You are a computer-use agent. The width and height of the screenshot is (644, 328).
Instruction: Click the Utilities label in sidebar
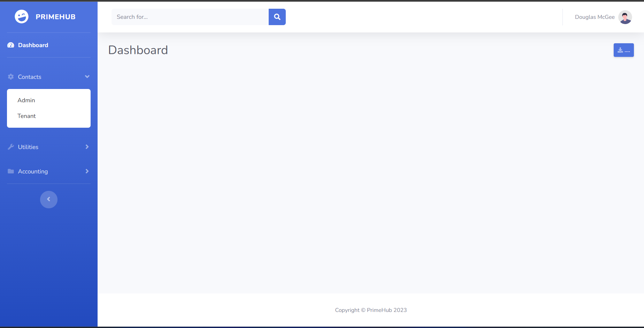coord(28,147)
